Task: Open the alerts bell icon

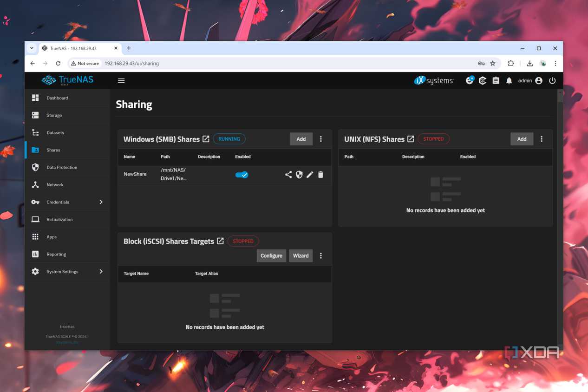Action: [509, 81]
